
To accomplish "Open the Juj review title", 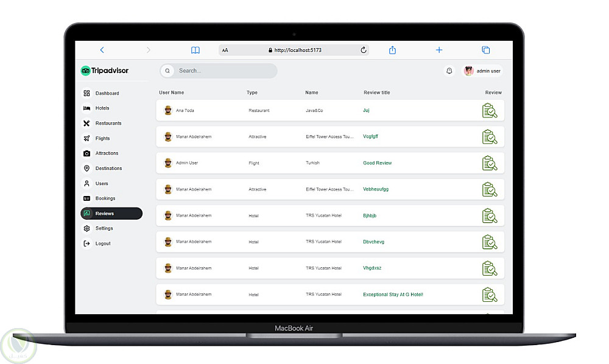I will pos(366,110).
